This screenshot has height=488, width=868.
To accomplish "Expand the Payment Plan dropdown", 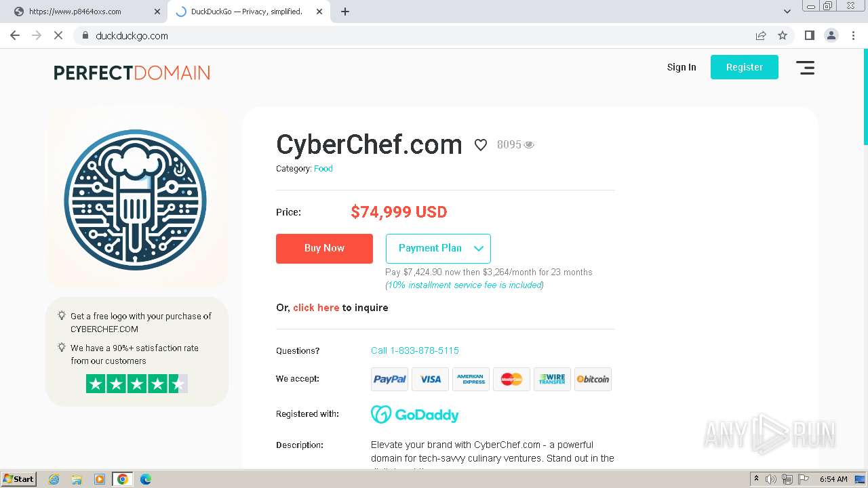I will point(438,248).
